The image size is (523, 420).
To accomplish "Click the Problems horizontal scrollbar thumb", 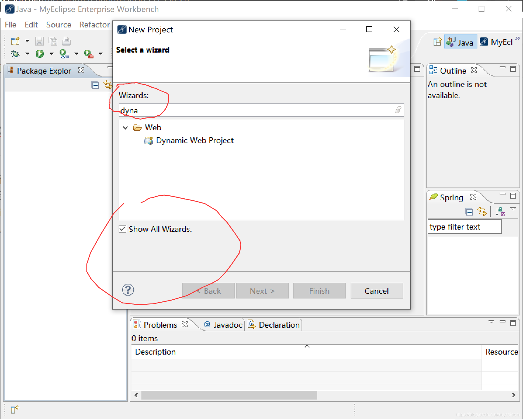I will [229, 395].
